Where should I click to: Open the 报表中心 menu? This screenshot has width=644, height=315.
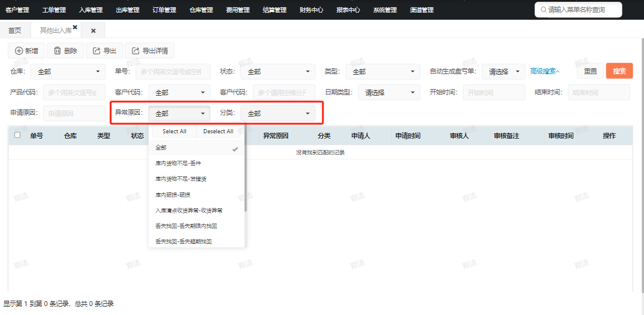(348, 10)
